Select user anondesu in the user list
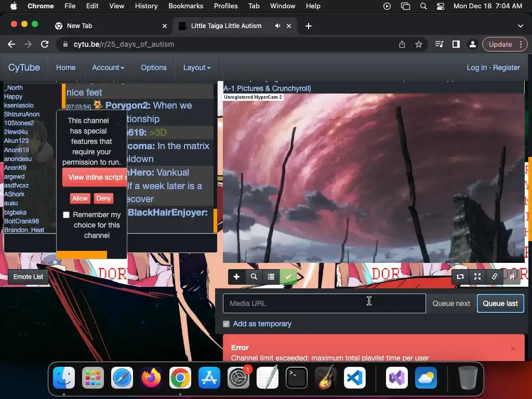This screenshot has width=532, height=399. point(18,159)
